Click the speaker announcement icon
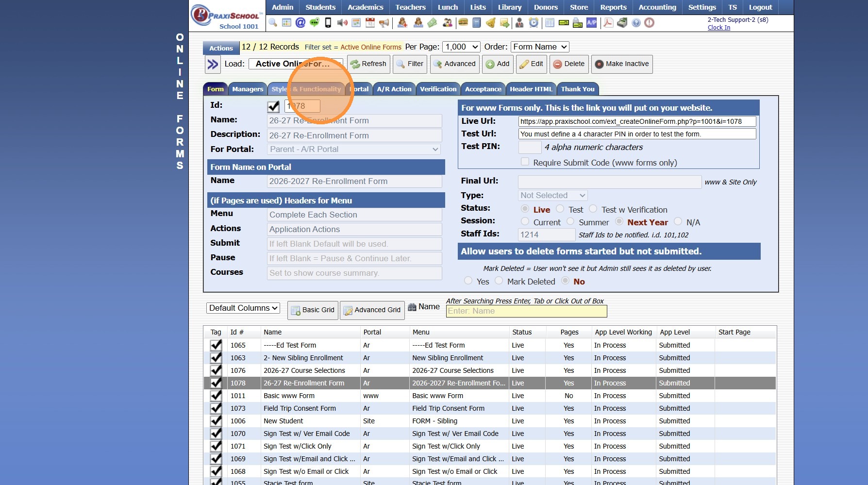This screenshot has width=868, height=485. point(342,22)
